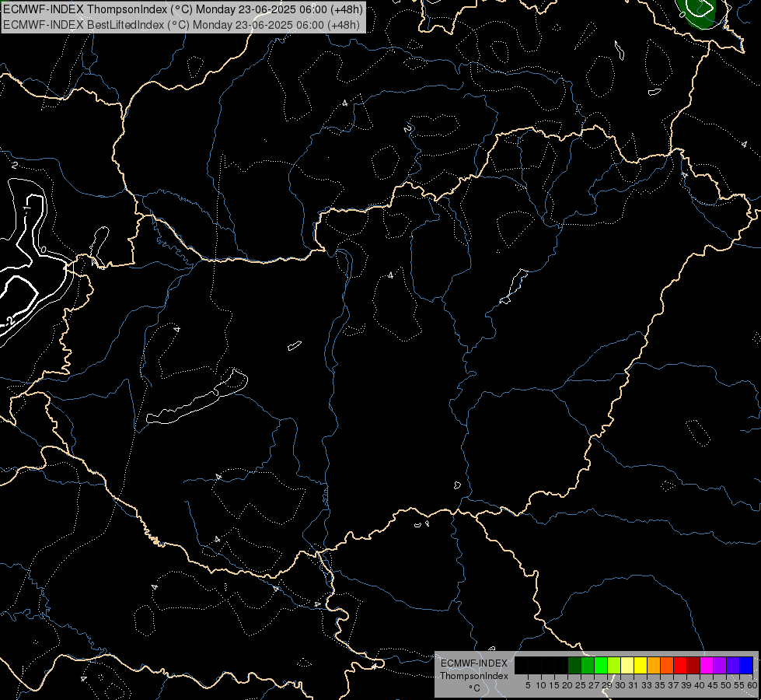761x700 pixels.
Task: Click the 0 label beside the green area
Action: pyautogui.click(x=682, y=15)
